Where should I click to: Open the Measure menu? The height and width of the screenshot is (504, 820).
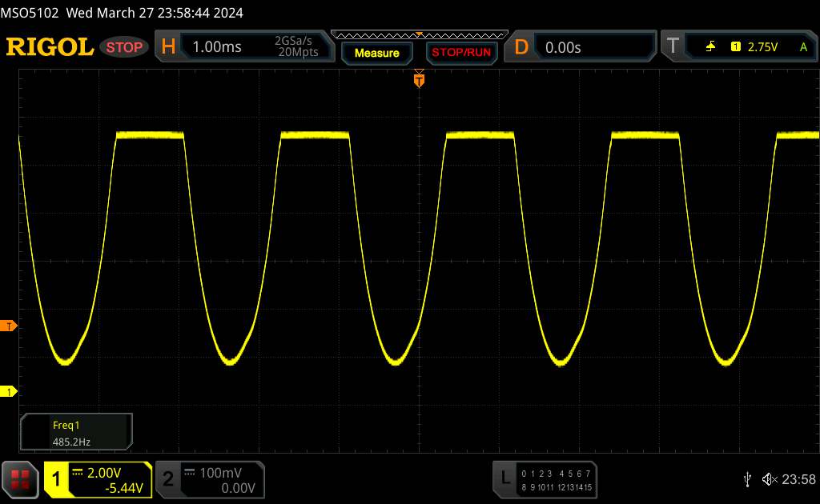pos(376,53)
